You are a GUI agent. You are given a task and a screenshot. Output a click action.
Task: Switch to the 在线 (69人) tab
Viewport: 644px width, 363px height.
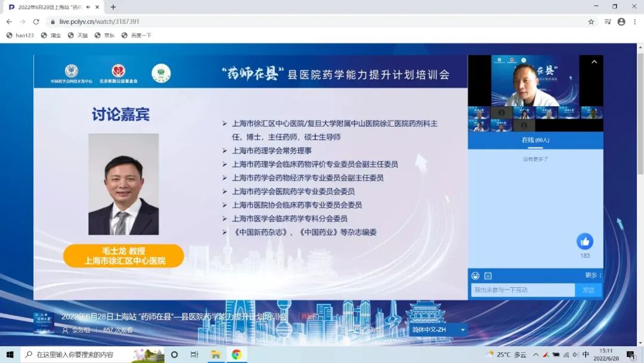(x=534, y=139)
